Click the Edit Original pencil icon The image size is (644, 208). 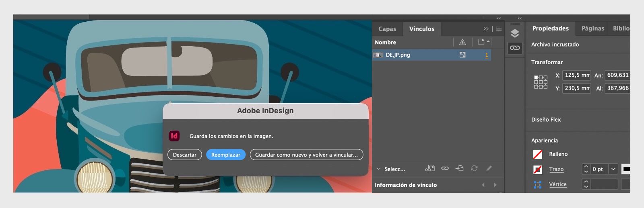[489, 169]
